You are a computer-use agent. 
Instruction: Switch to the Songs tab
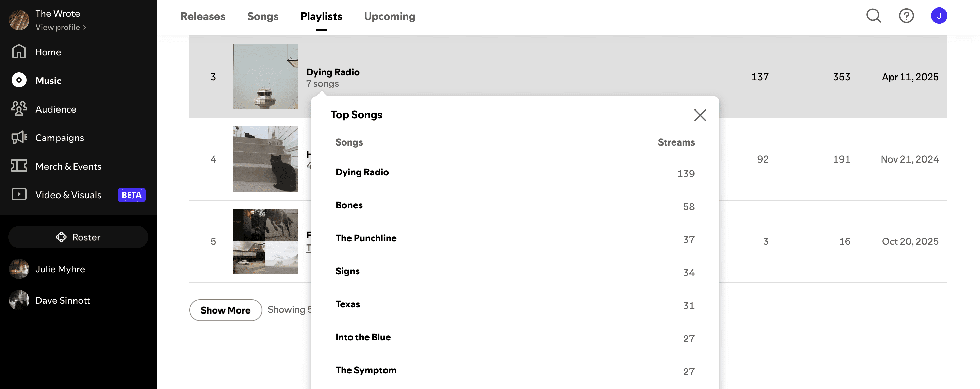click(262, 16)
